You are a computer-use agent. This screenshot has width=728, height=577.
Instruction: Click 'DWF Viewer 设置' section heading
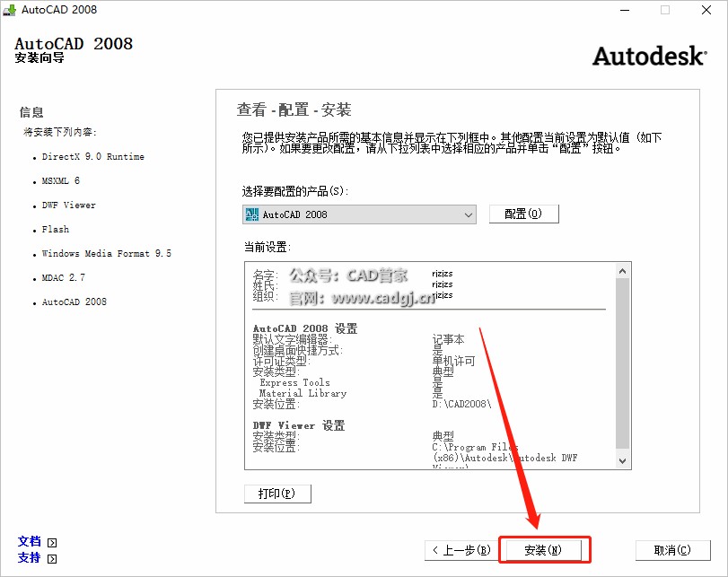pos(299,425)
